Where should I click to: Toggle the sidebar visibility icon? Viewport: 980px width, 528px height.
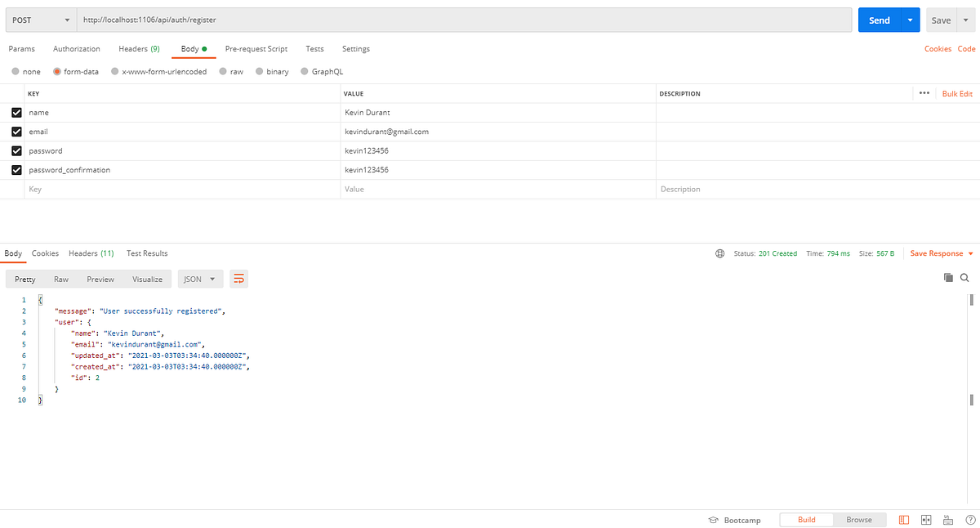pos(903,520)
